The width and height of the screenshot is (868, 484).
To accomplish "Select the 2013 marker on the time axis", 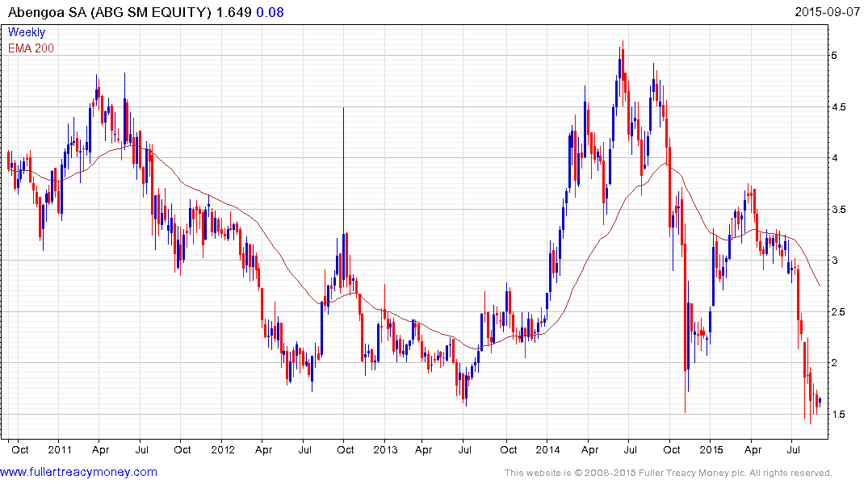I will click(384, 449).
